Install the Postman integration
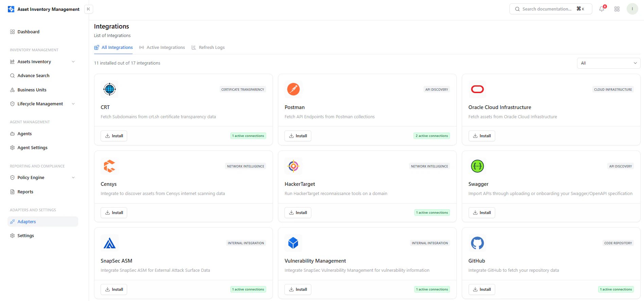Viewport: 644px width, 301px height. point(298,136)
